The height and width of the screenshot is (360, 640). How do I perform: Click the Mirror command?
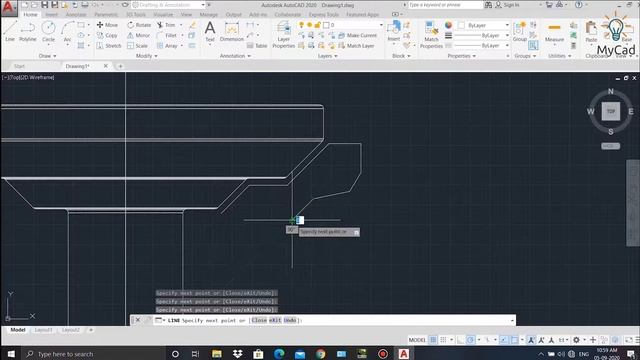point(138,36)
